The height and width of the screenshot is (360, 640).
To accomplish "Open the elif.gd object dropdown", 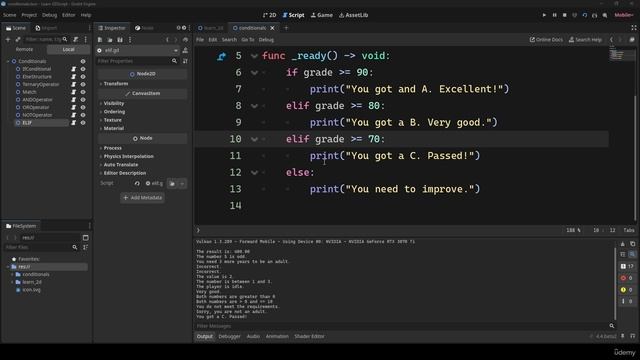I will [x=138, y=50].
